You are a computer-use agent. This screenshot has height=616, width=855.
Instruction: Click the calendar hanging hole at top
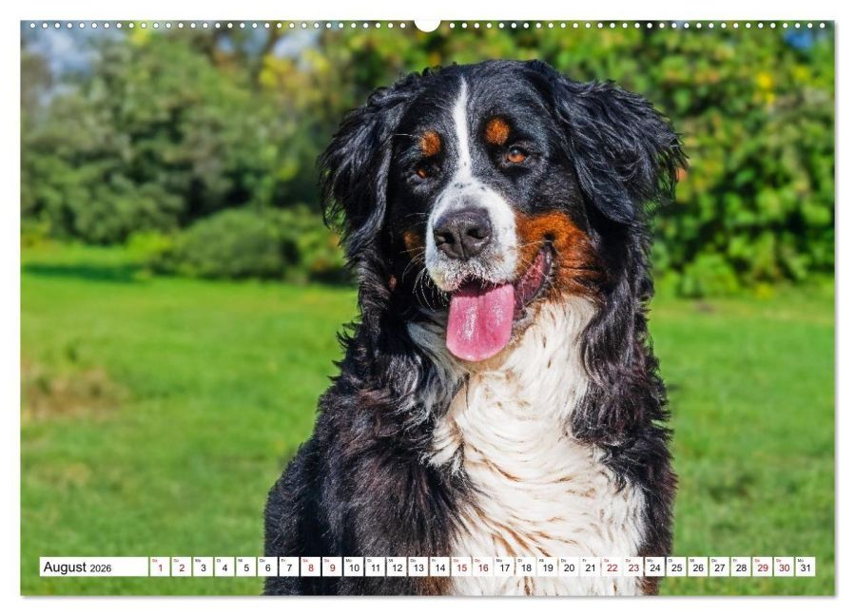point(428,24)
